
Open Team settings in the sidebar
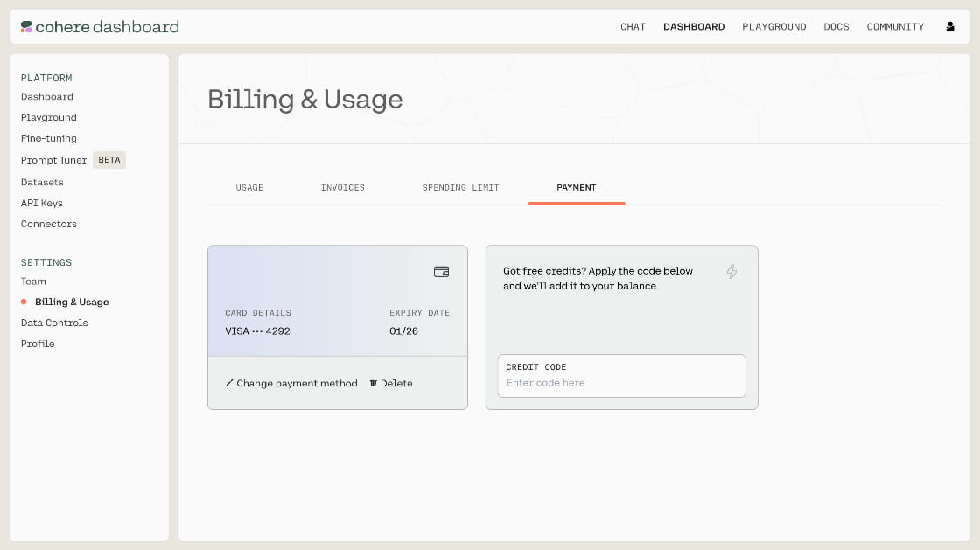[x=33, y=282]
